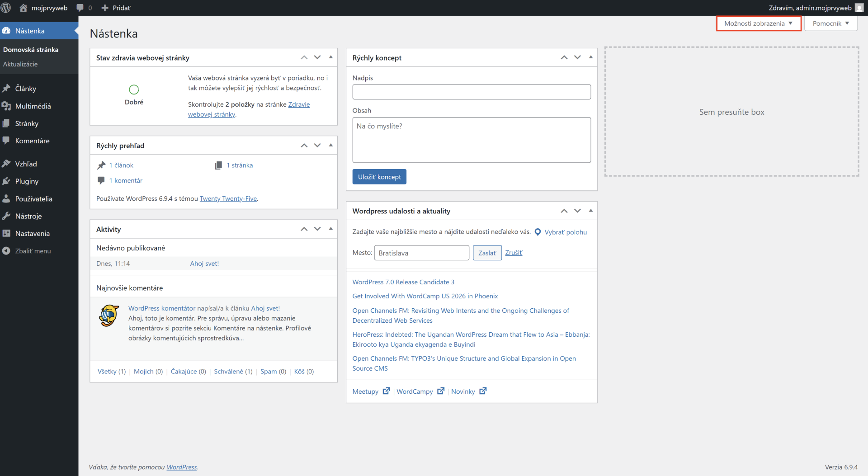Move Rýchly prehľad widget down
The height and width of the screenshot is (476, 868).
tap(317, 146)
